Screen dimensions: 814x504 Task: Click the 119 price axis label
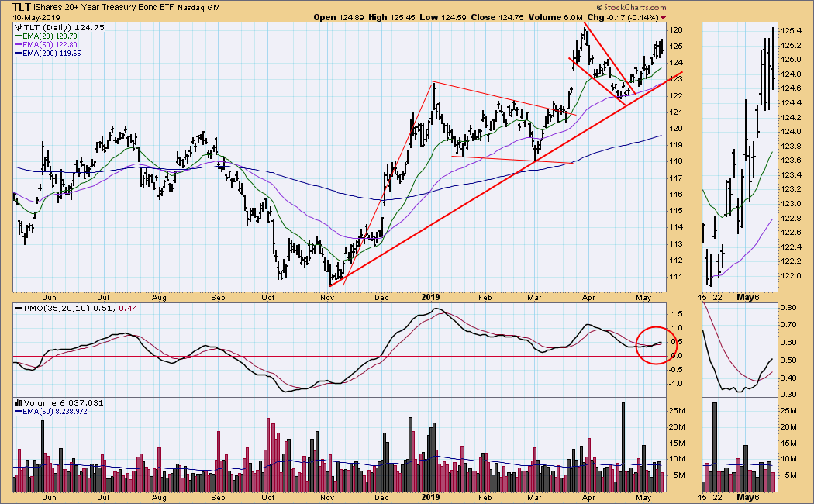676,145
